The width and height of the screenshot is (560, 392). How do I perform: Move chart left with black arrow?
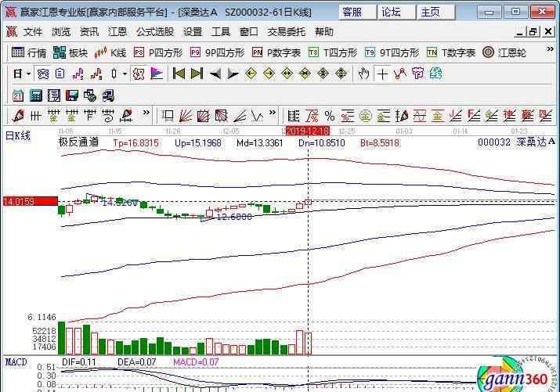coord(215,74)
